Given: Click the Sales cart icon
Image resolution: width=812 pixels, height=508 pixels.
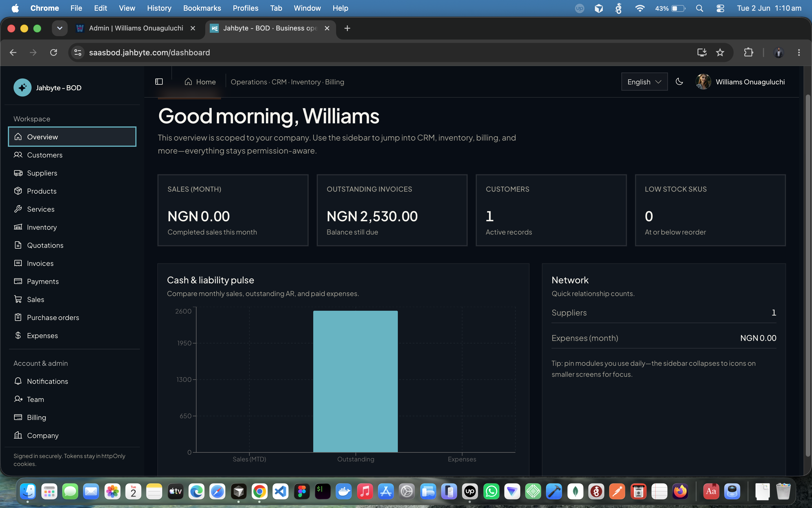Looking at the screenshot, I should pos(18,299).
